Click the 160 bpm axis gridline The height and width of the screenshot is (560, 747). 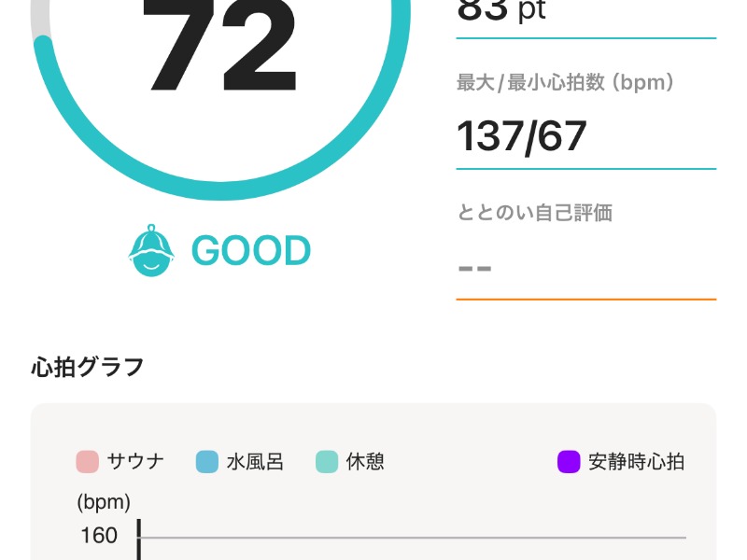[411, 538]
